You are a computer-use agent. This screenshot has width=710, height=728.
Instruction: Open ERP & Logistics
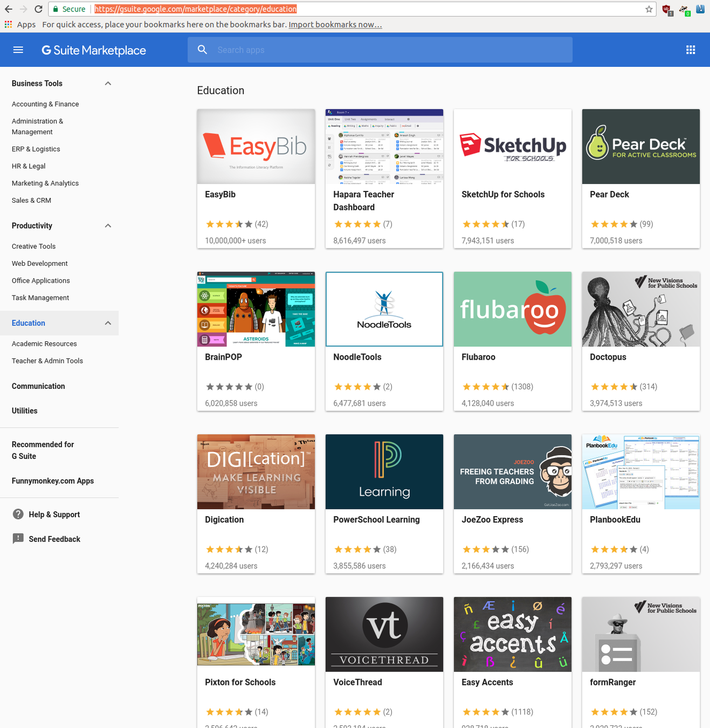(36, 149)
